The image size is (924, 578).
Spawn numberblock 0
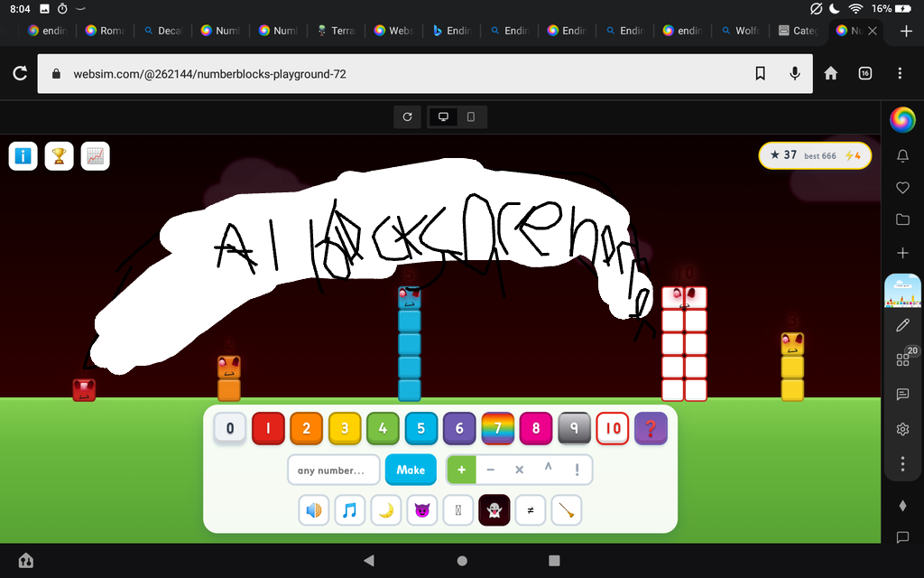[x=230, y=429]
